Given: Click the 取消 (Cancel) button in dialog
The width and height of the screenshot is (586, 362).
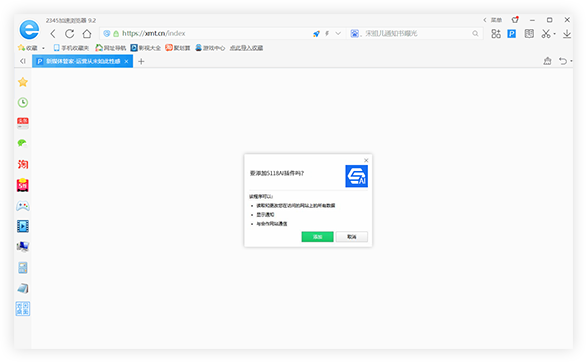Looking at the screenshot, I should coord(352,236).
